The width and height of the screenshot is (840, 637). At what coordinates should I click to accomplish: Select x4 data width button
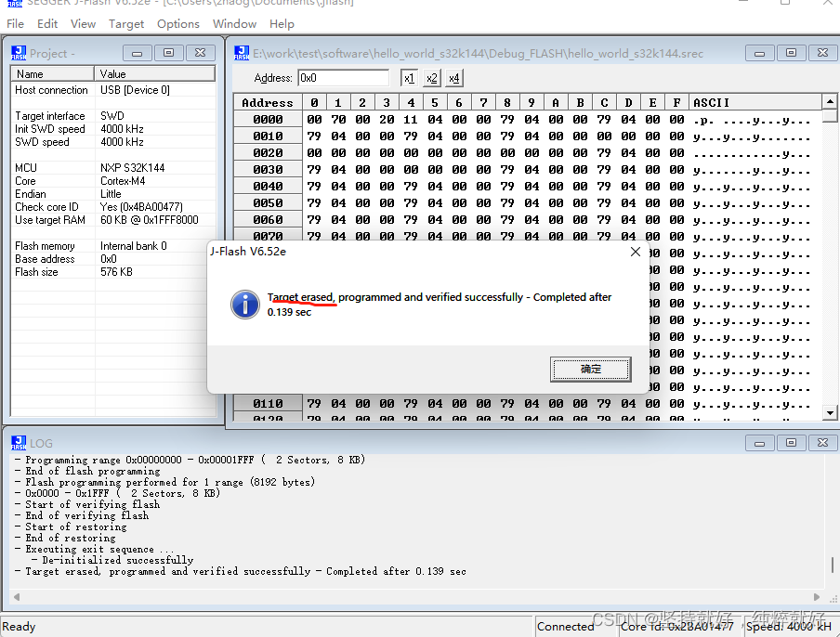(x=454, y=78)
